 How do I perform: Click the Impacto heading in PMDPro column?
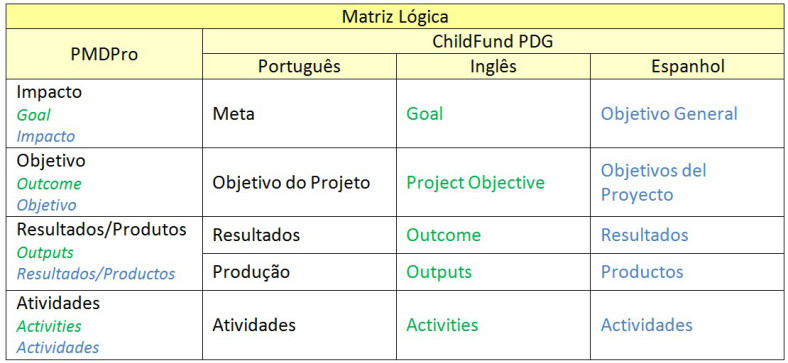[x=49, y=93]
